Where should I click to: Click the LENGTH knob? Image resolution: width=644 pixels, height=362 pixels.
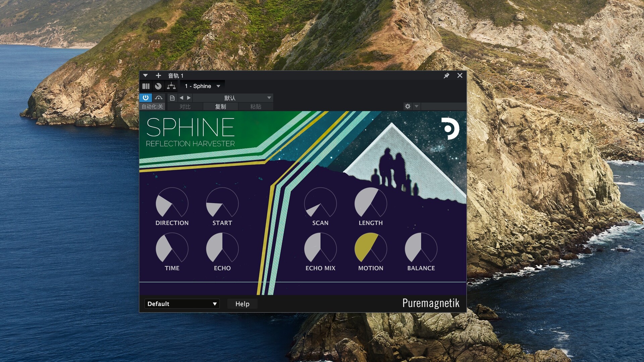coord(371,203)
